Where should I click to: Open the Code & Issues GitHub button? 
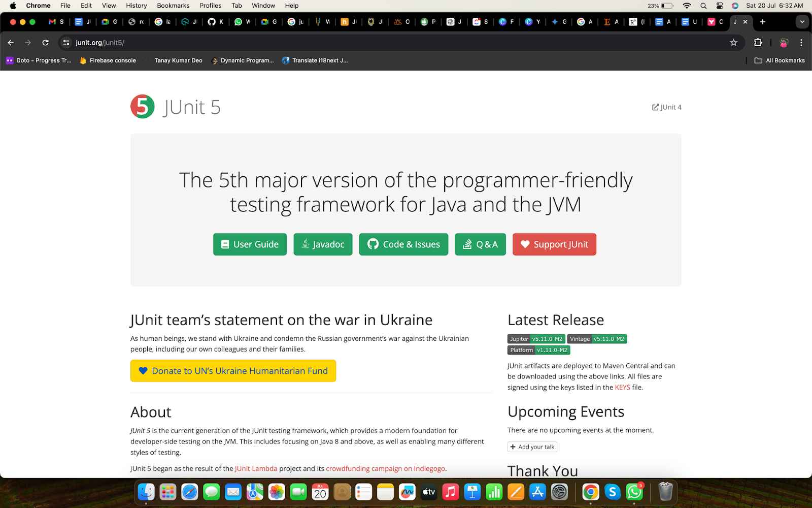coord(403,244)
